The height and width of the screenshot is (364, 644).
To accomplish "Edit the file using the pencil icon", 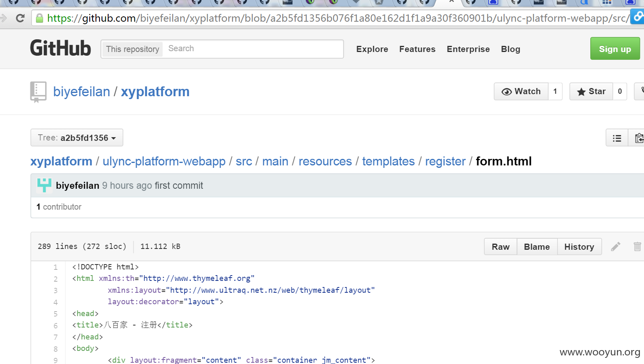I will click(x=615, y=246).
